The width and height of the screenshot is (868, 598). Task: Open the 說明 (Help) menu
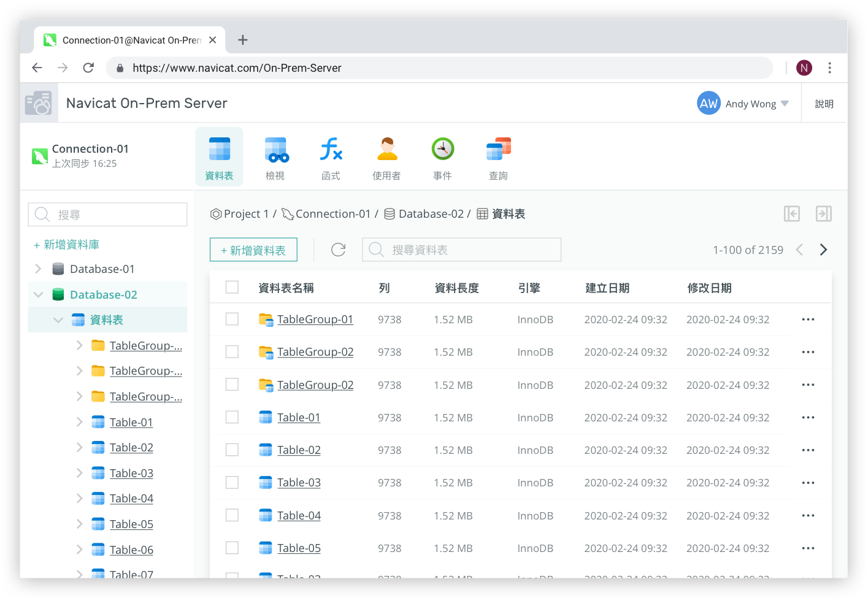[x=824, y=104]
